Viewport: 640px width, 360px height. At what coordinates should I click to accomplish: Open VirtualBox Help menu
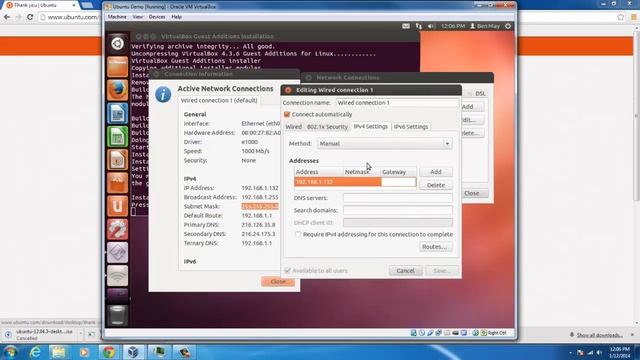click(x=176, y=17)
